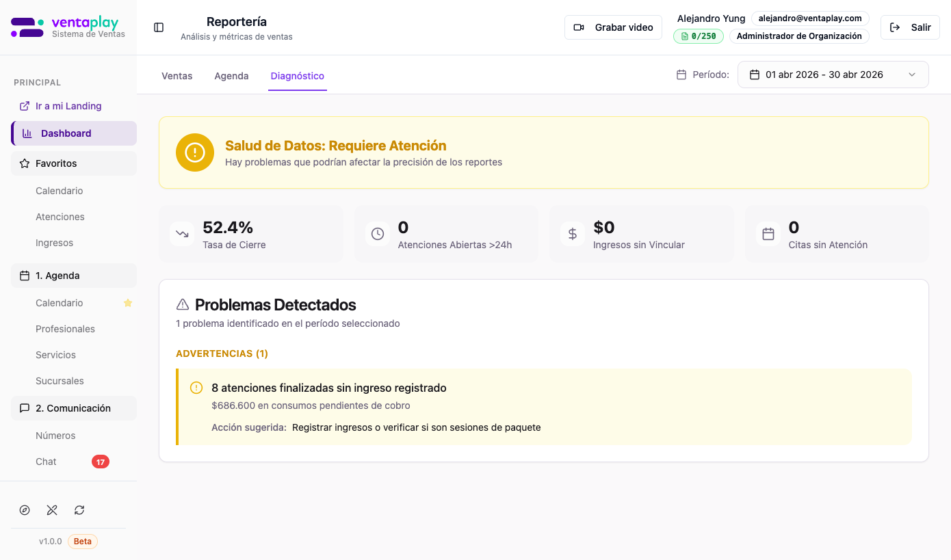
Task: Click '$686.600 en consumos pendientes de cobro'
Action: pos(311,405)
